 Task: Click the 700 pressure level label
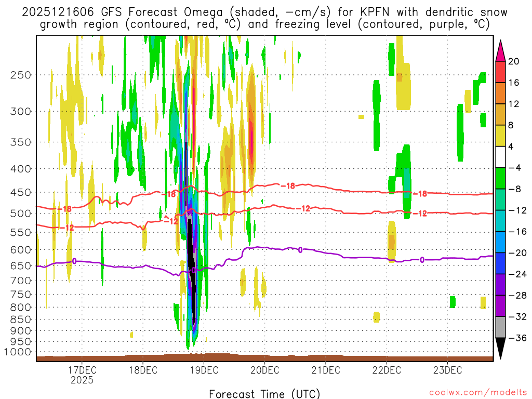[21, 281]
